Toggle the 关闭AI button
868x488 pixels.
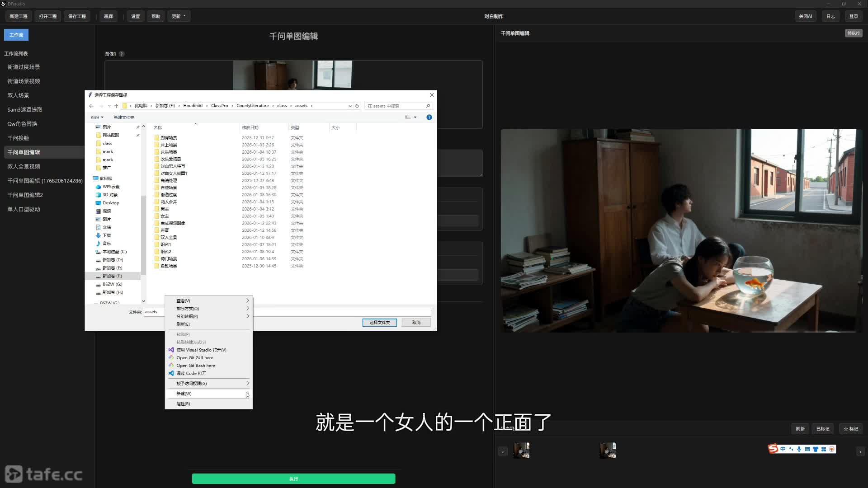[805, 16]
